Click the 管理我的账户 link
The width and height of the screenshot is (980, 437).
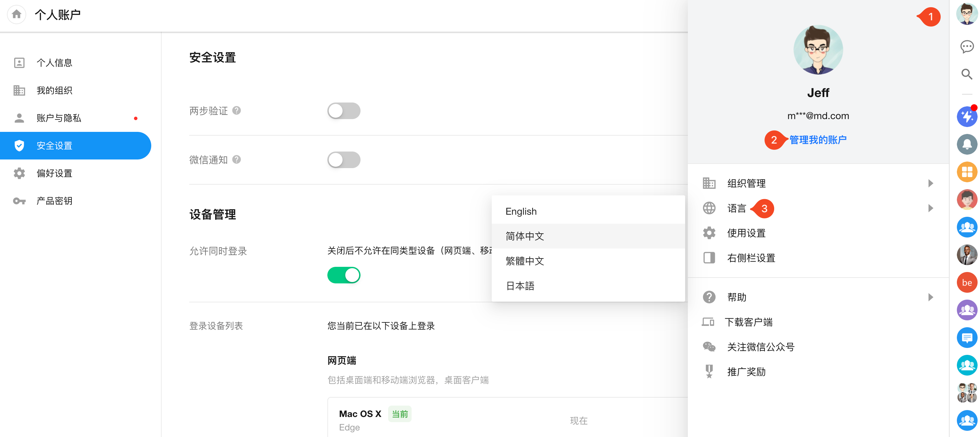[x=818, y=139]
